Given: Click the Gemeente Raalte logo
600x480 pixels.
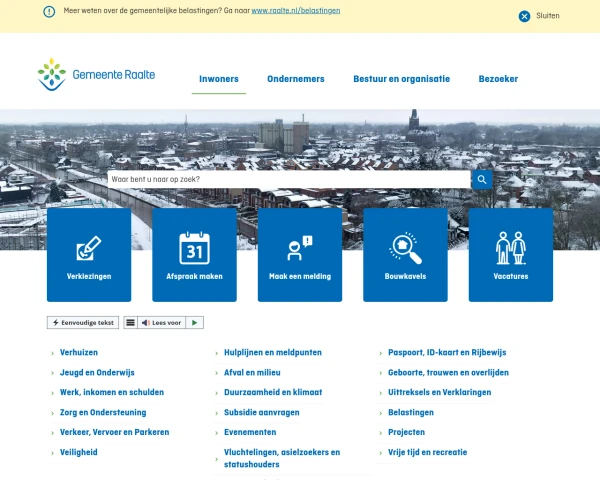Looking at the screenshot, I should (96, 75).
